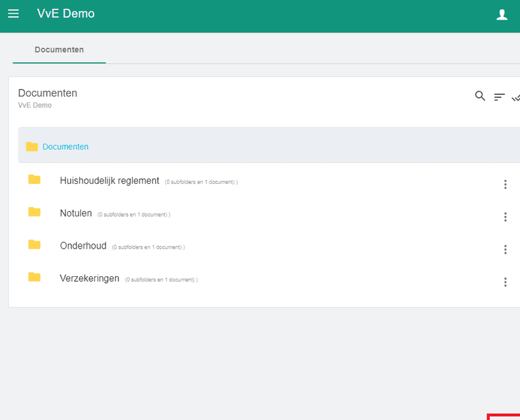
Task: Click the Onderhoud folder icon
Action: click(x=34, y=245)
